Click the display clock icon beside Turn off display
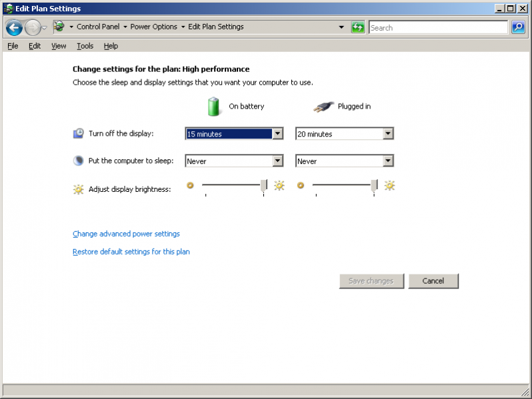 79,133
